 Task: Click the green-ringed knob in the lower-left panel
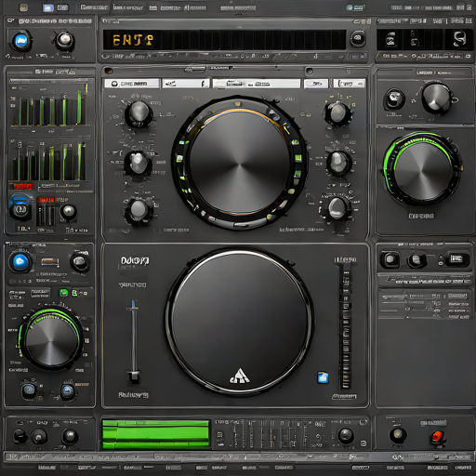click(51, 339)
